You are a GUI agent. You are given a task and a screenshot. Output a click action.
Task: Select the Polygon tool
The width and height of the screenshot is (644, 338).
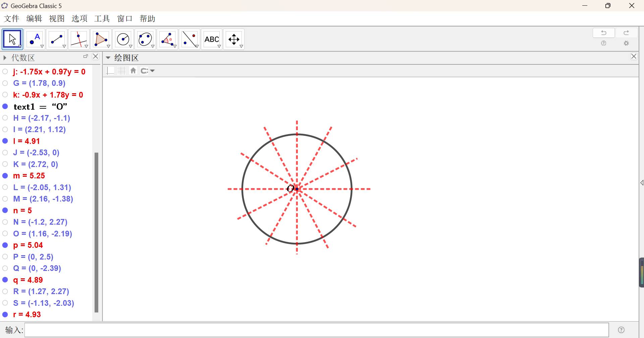tap(101, 39)
